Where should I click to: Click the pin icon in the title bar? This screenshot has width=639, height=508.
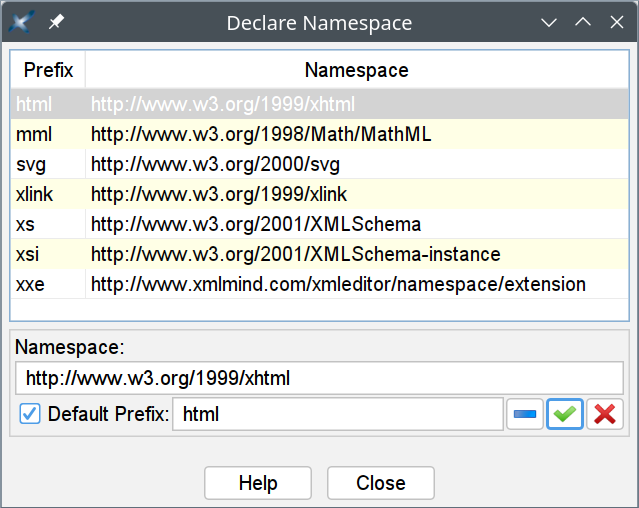pyautogui.click(x=56, y=22)
